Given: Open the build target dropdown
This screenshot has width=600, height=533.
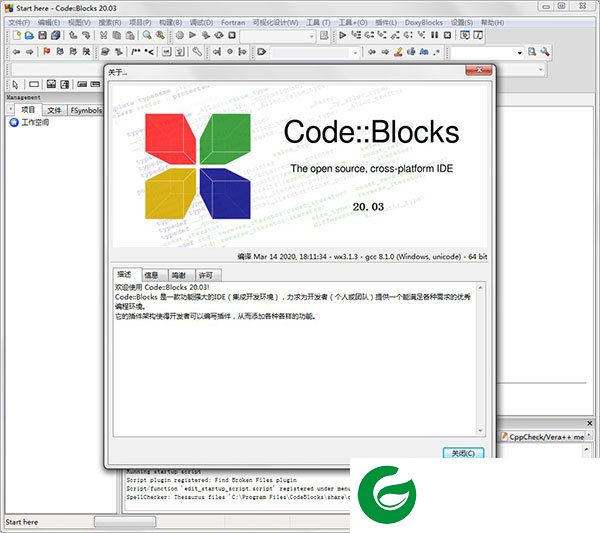Looking at the screenshot, I should click(x=311, y=36).
